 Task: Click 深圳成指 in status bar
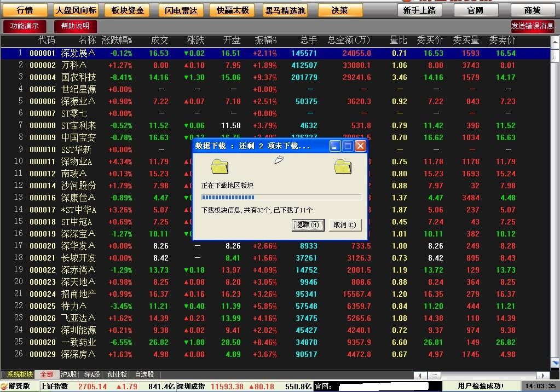(x=192, y=387)
